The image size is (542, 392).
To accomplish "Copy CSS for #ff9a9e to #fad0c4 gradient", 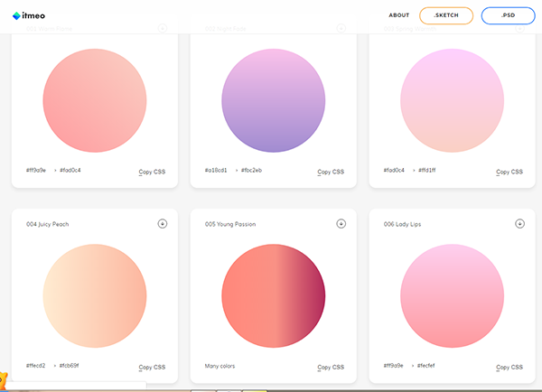I will (x=152, y=171).
